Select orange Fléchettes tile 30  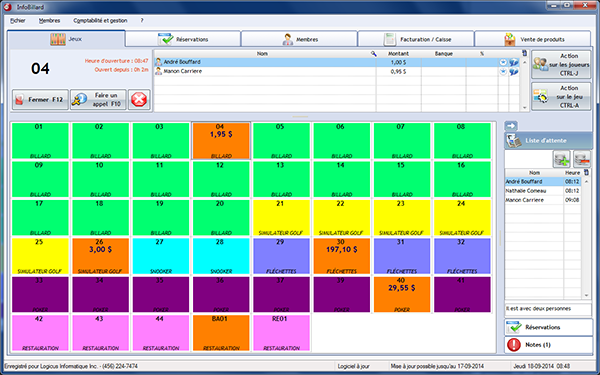tap(342, 256)
